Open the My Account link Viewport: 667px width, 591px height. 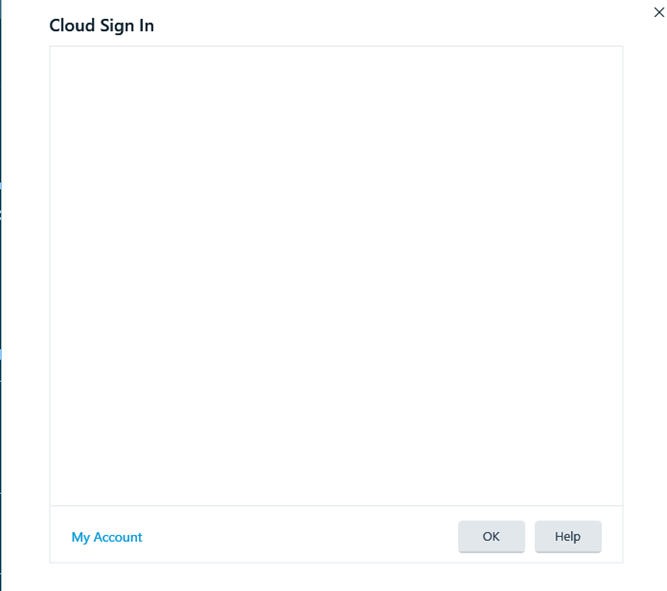(107, 537)
